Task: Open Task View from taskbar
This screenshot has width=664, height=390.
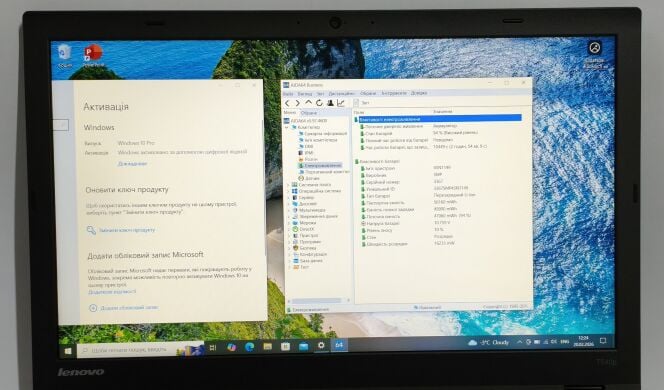Action: (x=213, y=348)
